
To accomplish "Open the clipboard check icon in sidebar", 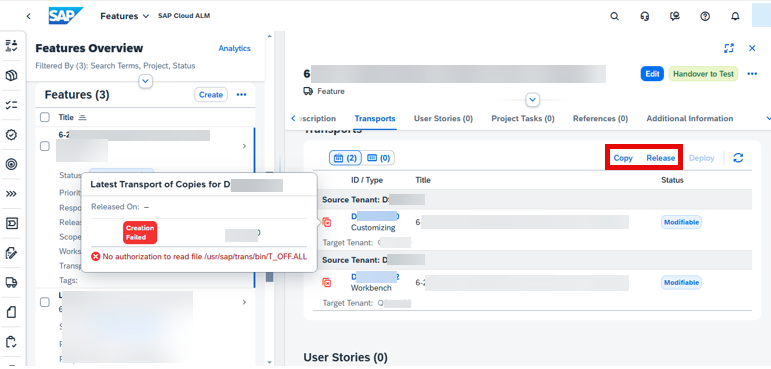I will 11,341.
